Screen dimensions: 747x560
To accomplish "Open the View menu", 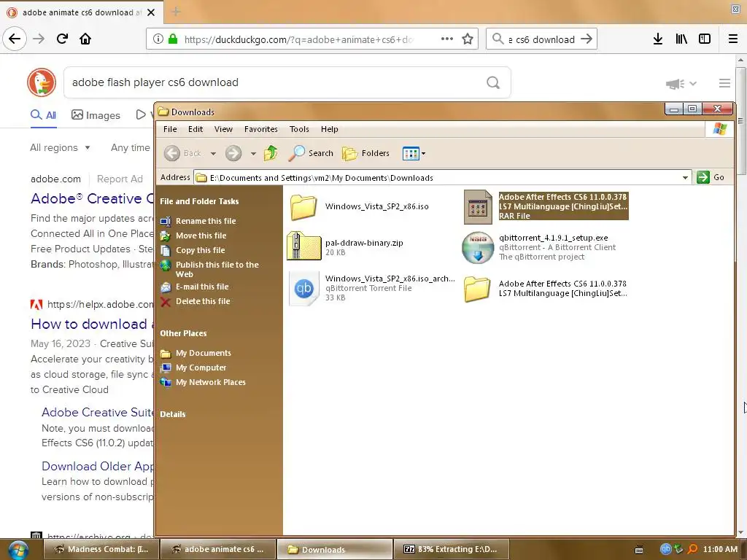I will [223, 129].
